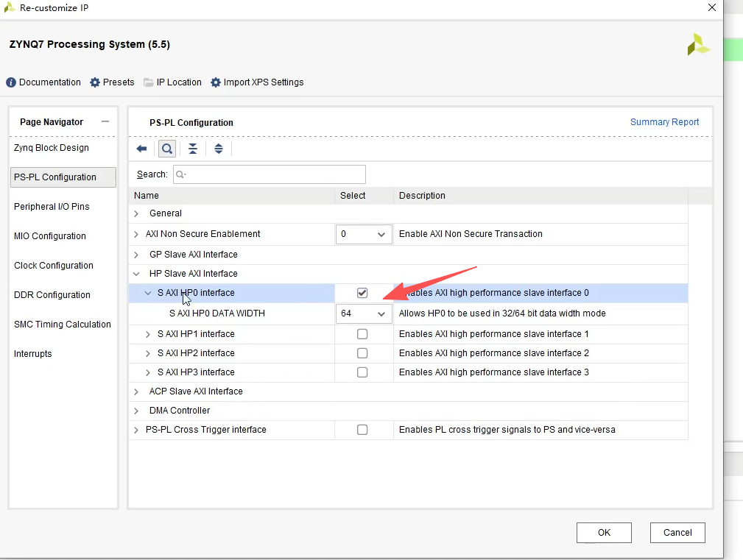Click the IP Location folder item
The height and width of the screenshot is (560, 743).
pyautogui.click(x=172, y=82)
